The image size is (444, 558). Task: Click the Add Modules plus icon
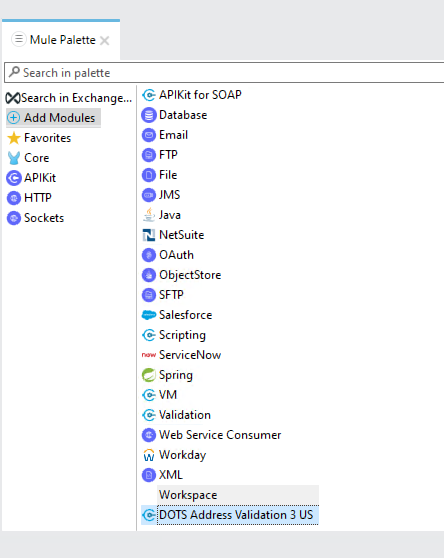point(14,118)
